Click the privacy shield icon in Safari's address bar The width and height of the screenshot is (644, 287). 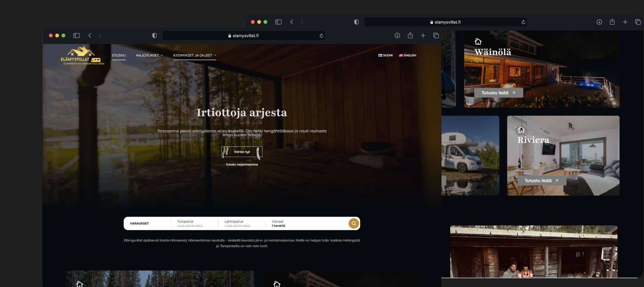click(x=154, y=35)
